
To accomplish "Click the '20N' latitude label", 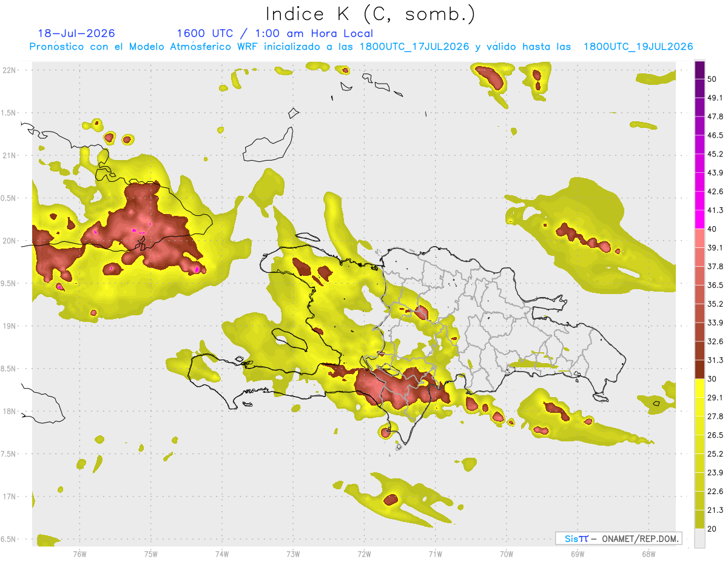I will tap(10, 241).
